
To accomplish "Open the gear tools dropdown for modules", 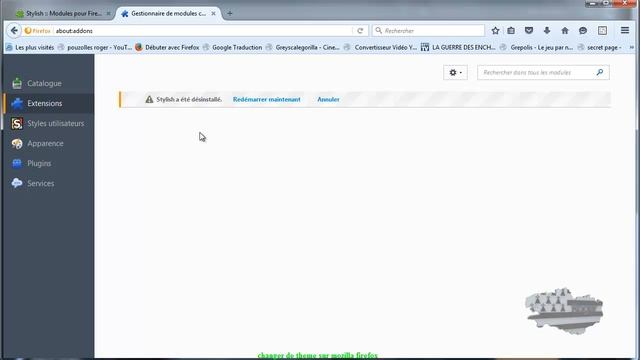I will coord(455,73).
